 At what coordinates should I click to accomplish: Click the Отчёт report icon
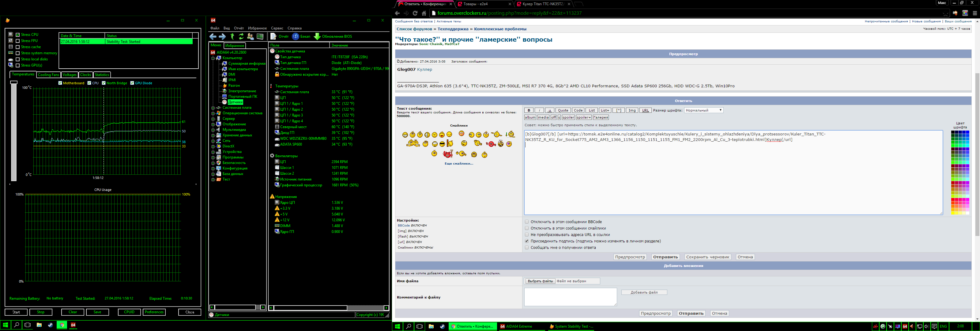(x=273, y=36)
